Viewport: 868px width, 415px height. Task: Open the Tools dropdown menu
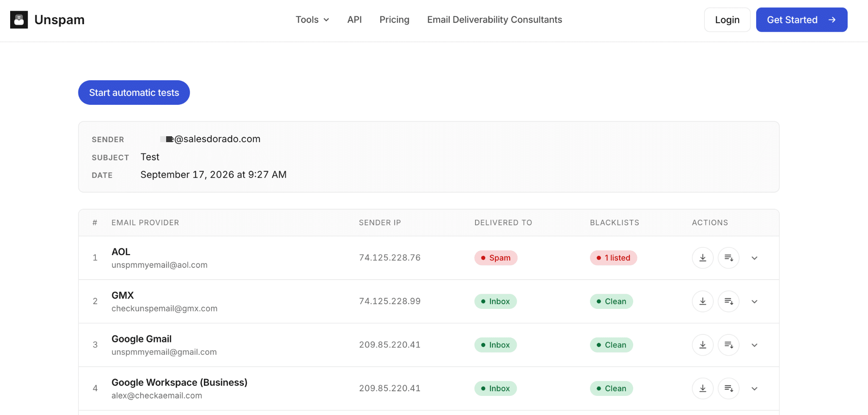click(312, 20)
